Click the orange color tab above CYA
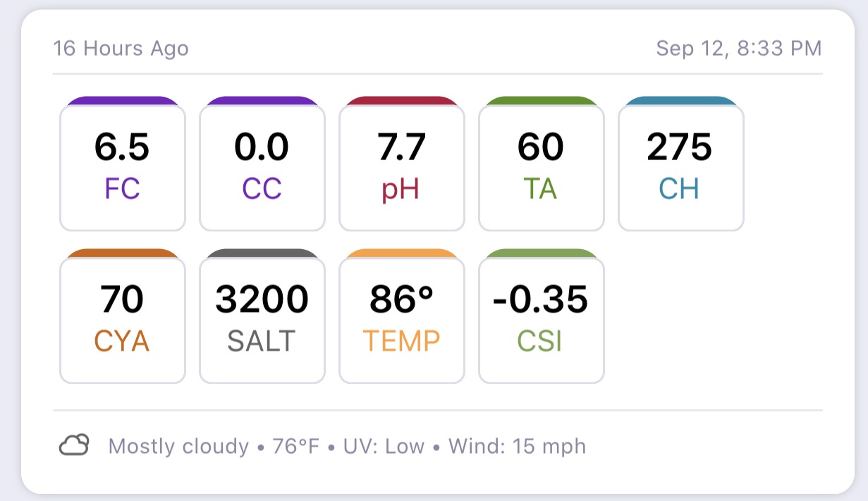The width and height of the screenshot is (868, 501). tap(123, 253)
